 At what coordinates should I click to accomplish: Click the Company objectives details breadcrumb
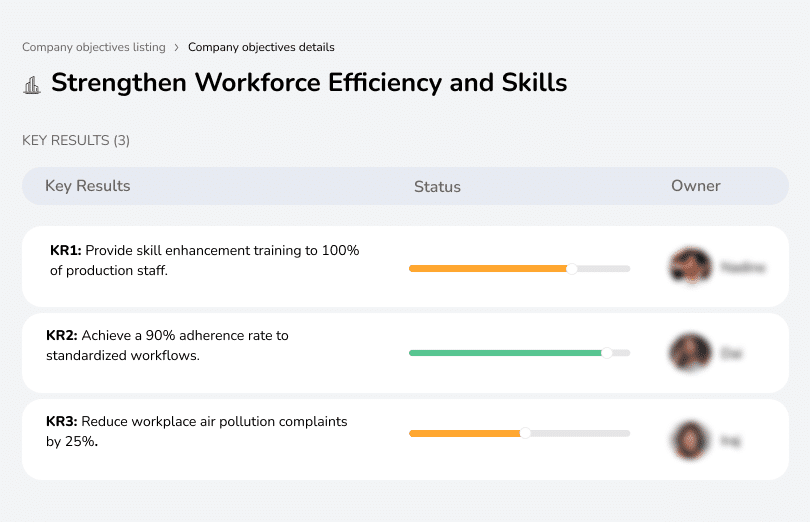[x=261, y=47]
